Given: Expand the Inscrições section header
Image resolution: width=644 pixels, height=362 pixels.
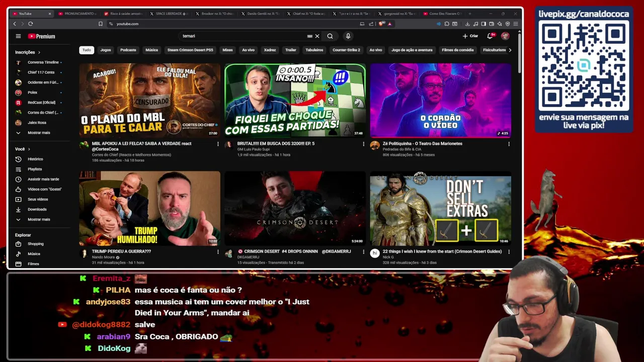Looking at the screenshot, I should click(28, 52).
